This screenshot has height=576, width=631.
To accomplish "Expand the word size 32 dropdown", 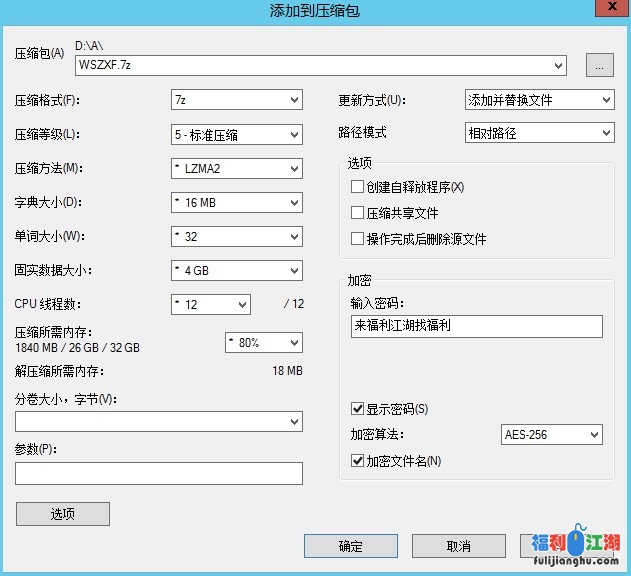I will (236, 236).
